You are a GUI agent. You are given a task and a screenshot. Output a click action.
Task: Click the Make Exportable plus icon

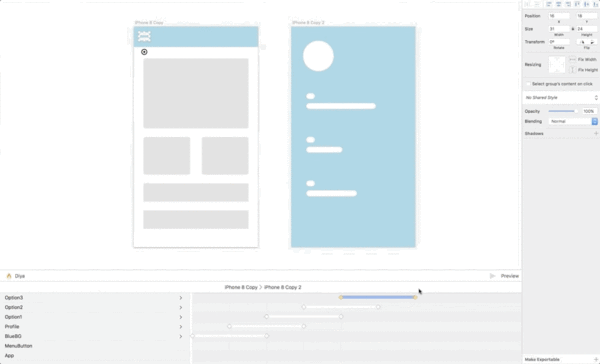click(x=596, y=359)
